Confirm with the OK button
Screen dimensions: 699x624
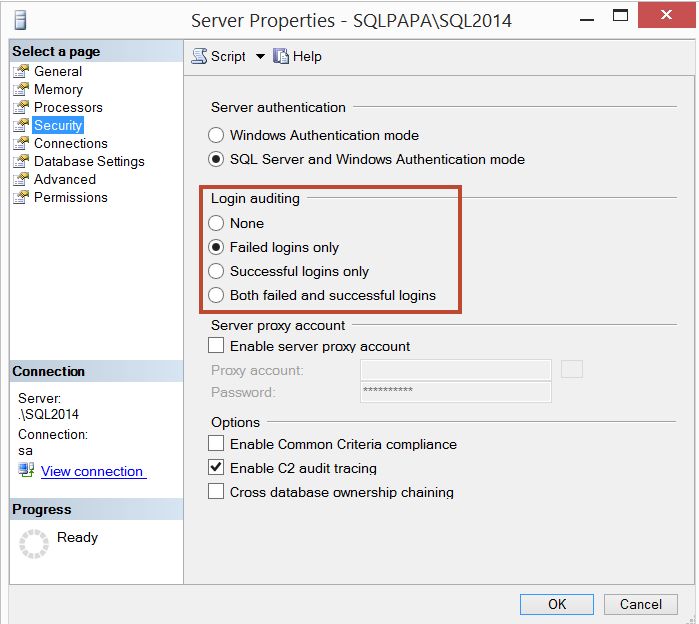(x=557, y=604)
